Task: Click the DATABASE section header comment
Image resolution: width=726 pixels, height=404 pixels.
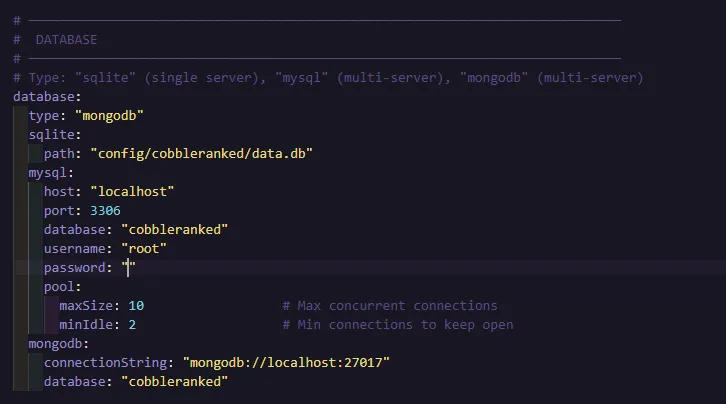Action: (55, 40)
